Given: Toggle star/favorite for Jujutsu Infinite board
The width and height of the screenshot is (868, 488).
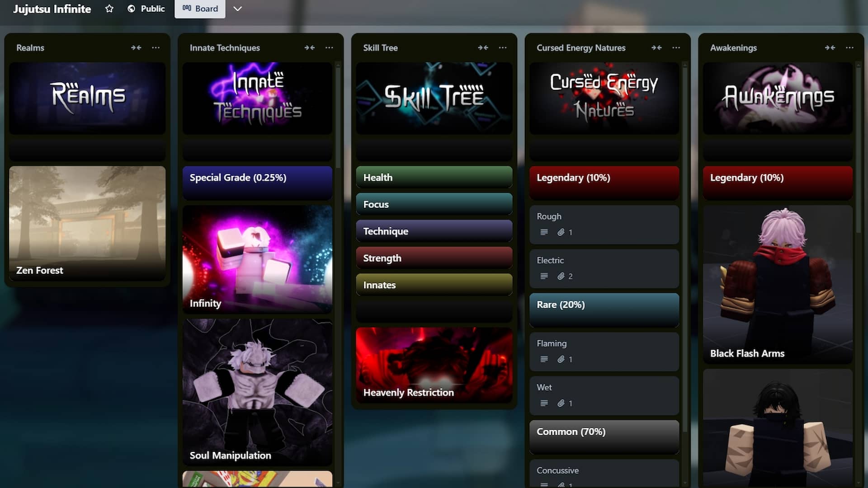Looking at the screenshot, I should click(110, 8).
